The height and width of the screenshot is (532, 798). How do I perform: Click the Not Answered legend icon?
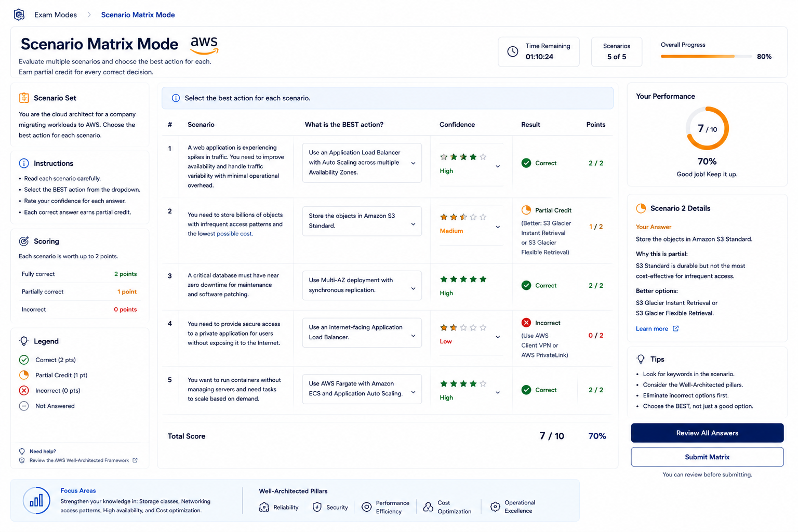coord(24,406)
